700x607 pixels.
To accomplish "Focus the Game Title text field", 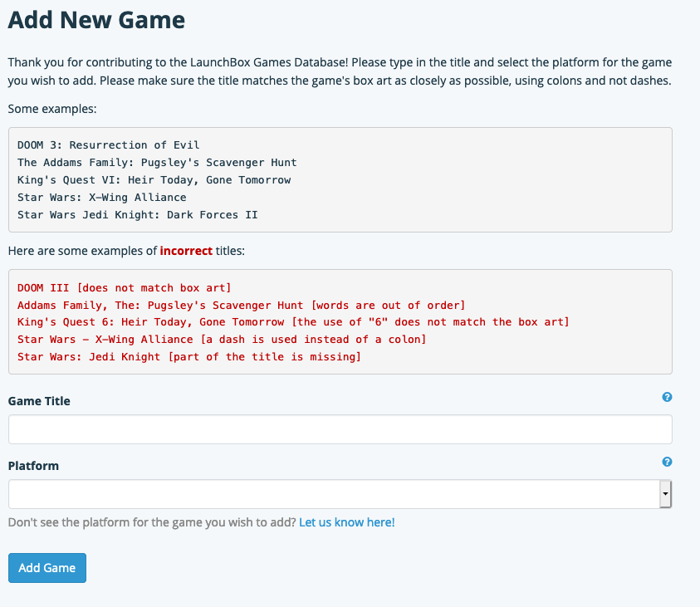I will (x=340, y=429).
